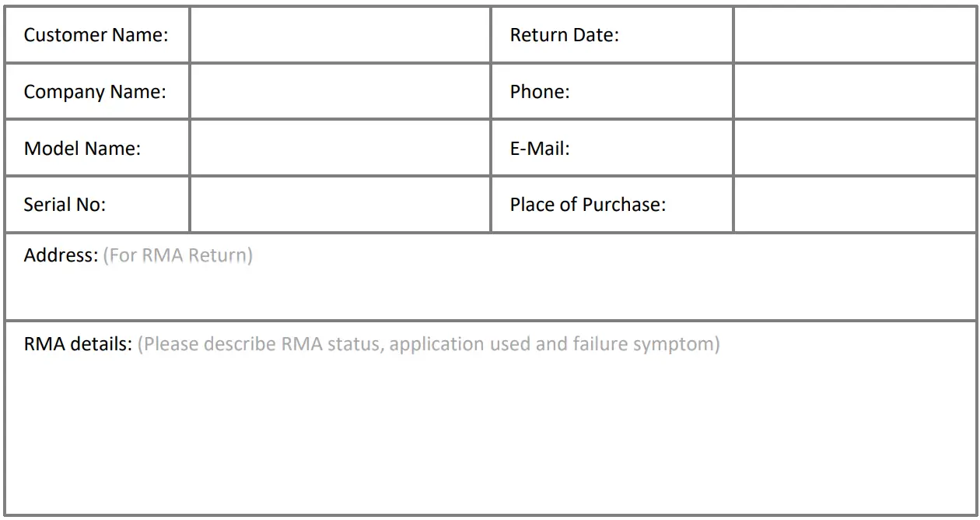
Task: Click the '(For RMA Return)' hint text
Action: (x=177, y=255)
